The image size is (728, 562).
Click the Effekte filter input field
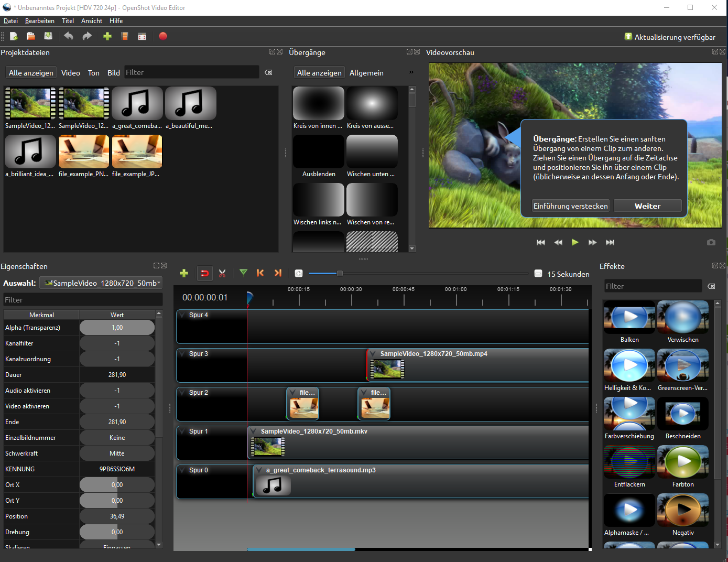[x=652, y=286]
